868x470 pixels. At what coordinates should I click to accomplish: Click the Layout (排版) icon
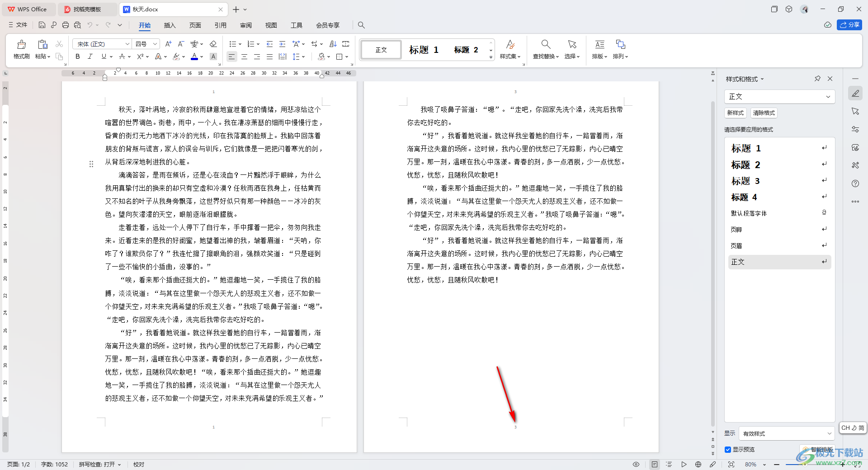[x=599, y=49]
